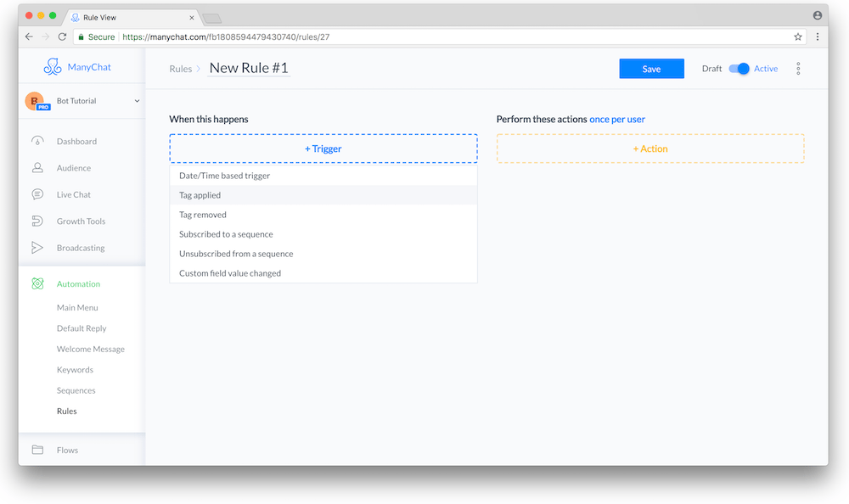Open Growth Tools
The width and height of the screenshot is (849, 504).
pyautogui.click(x=82, y=221)
